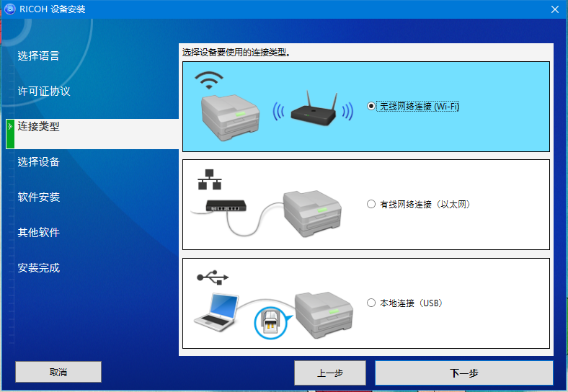Click the USB symbol icon
Image resolution: width=568 pixels, height=392 pixels.
click(x=213, y=277)
